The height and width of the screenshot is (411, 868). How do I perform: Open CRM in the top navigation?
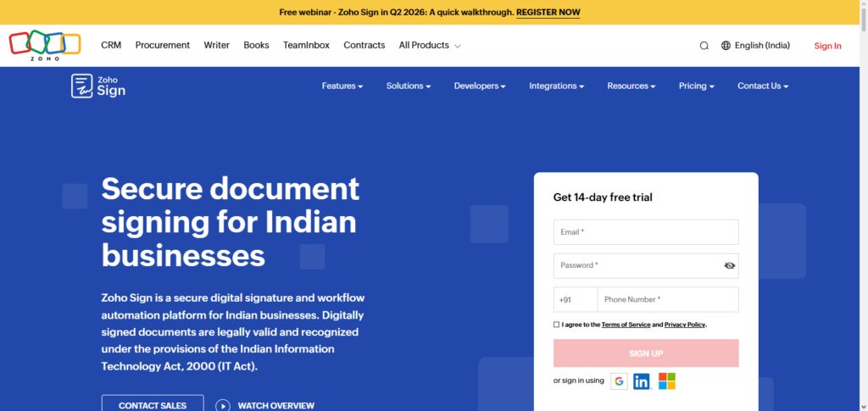[111, 46]
